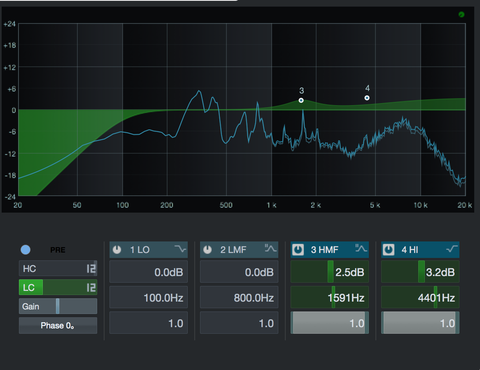Image resolution: width=480 pixels, height=370 pixels.
Task: Toggle the HC high-cut filter
Action: tap(30, 268)
